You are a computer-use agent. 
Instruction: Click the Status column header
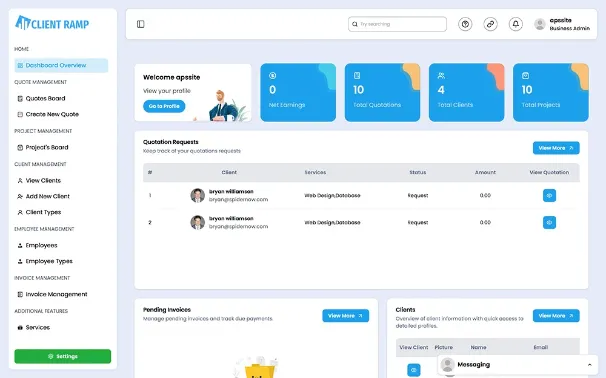tap(418, 172)
